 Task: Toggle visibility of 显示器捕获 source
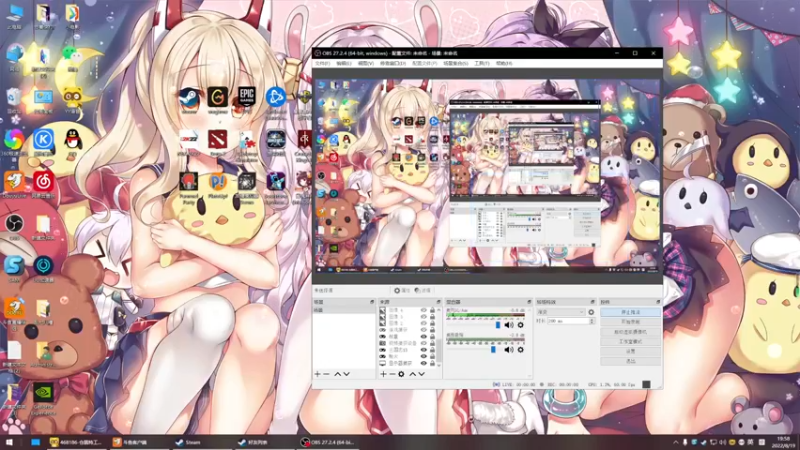[423, 363]
